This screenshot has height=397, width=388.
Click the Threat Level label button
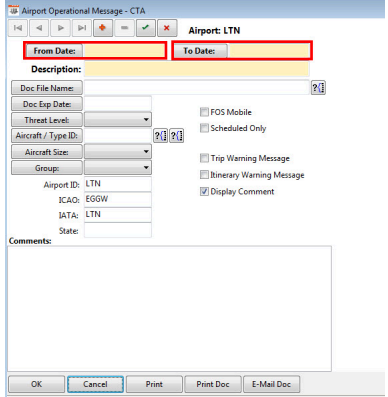(47, 120)
